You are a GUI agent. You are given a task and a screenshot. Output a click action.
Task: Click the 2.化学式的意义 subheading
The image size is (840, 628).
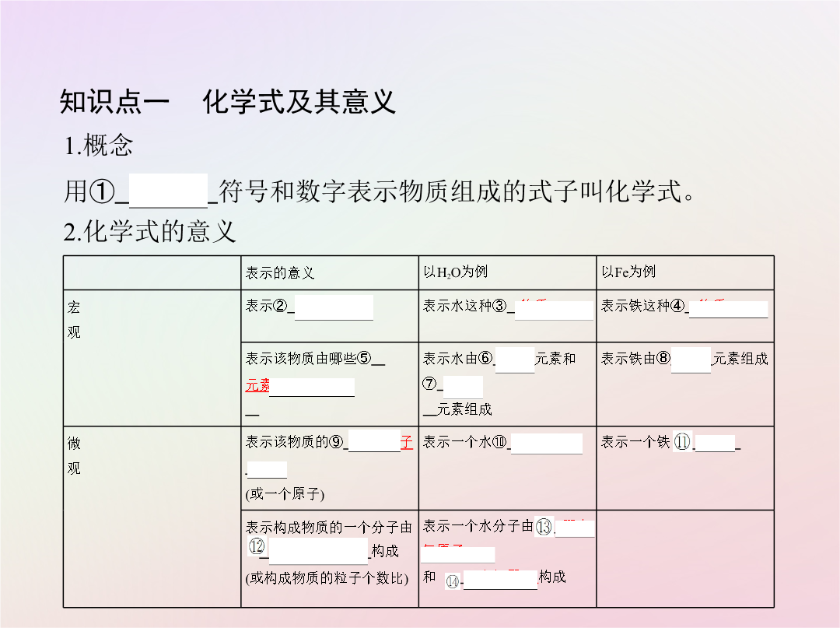149,231
